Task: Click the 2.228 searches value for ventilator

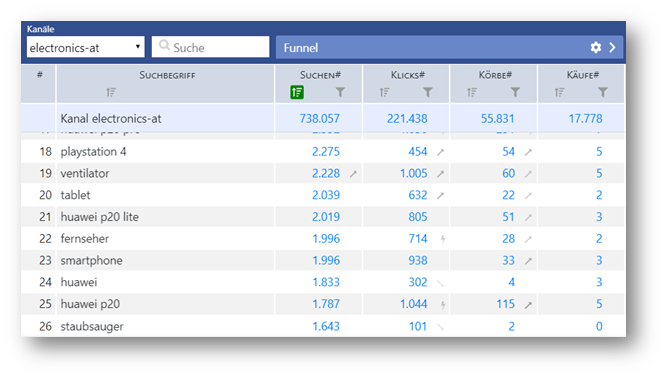Action: [x=326, y=173]
